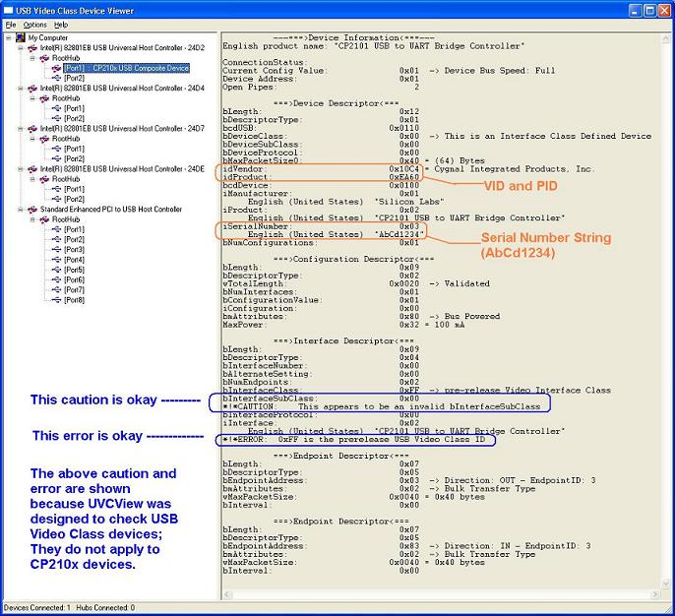The width and height of the screenshot is (675, 616).
Task: Collapse the 24D4 host controller node
Action: [x=21, y=89]
